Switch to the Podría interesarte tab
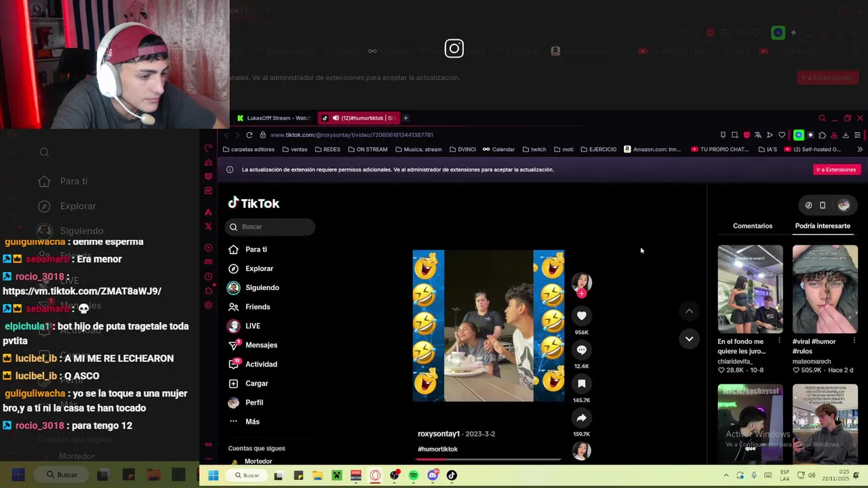This screenshot has width=868, height=488. [823, 226]
